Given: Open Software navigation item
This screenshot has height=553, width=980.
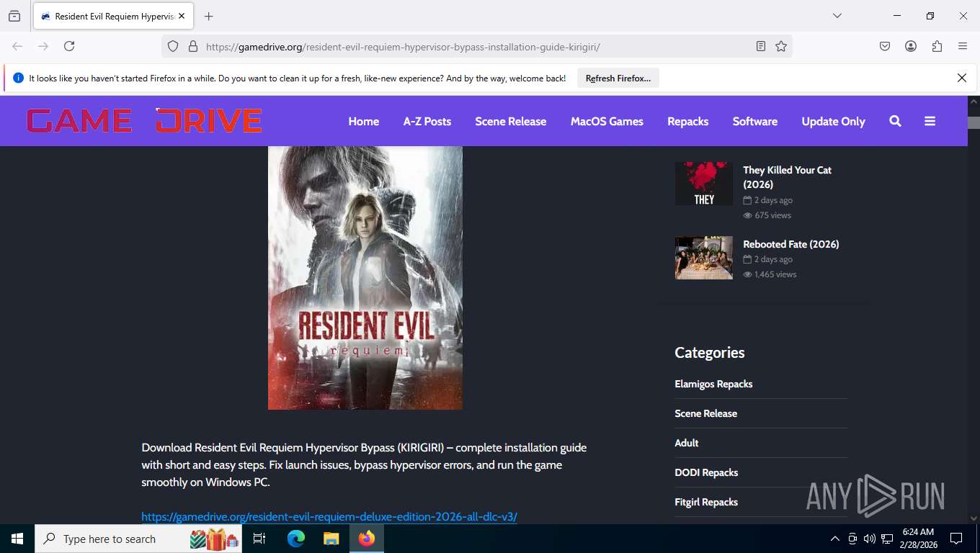Looking at the screenshot, I should [755, 122].
